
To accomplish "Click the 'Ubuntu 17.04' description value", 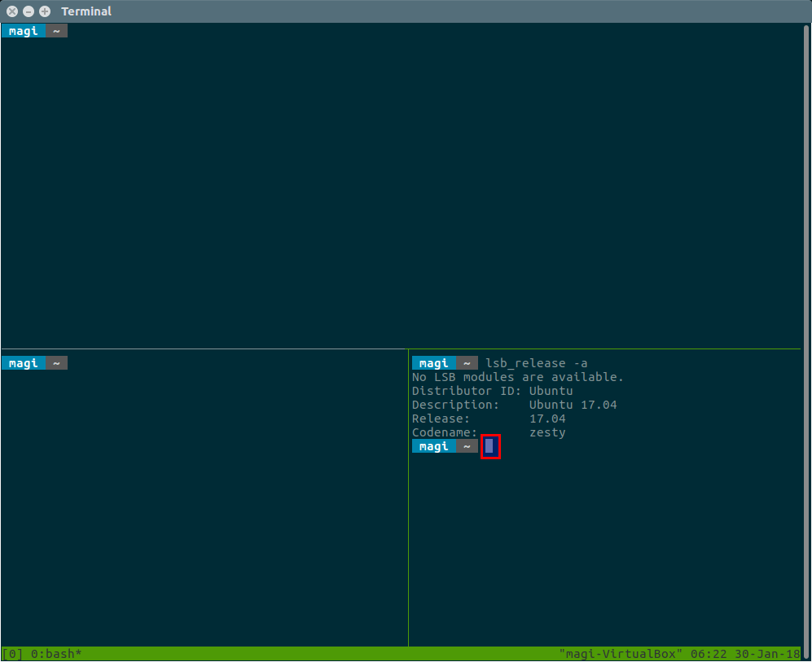I will click(573, 405).
